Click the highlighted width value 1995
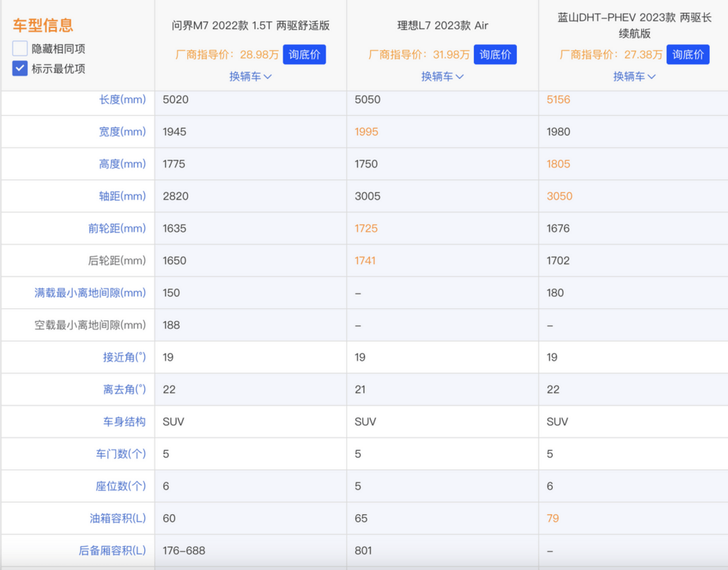The width and height of the screenshot is (728, 570). [x=366, y=132]
